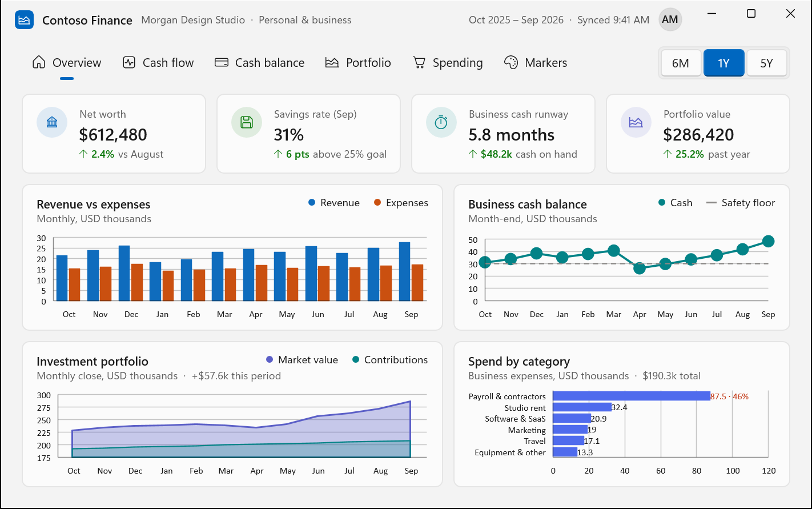This screenshot has width=812, height=509.
Task: Click the Dec expenses bar
Action: pos(137,282)
